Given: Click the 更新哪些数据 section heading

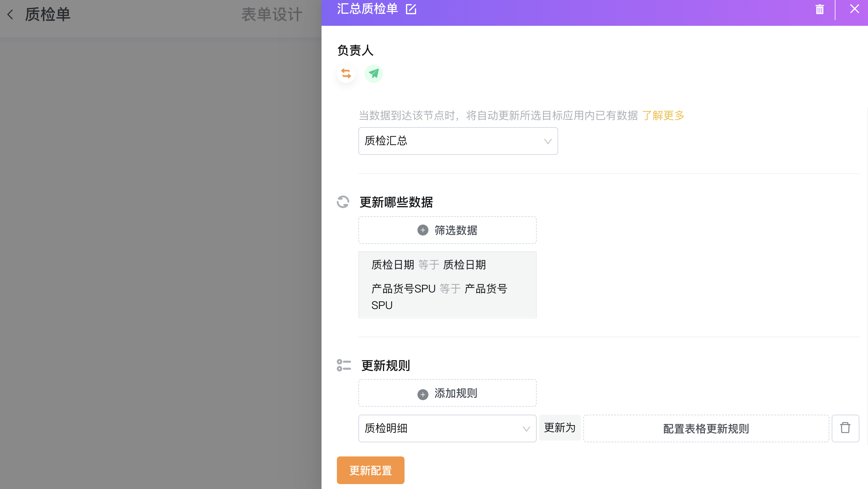Looking at the screenshot, I should pos(396,202).
